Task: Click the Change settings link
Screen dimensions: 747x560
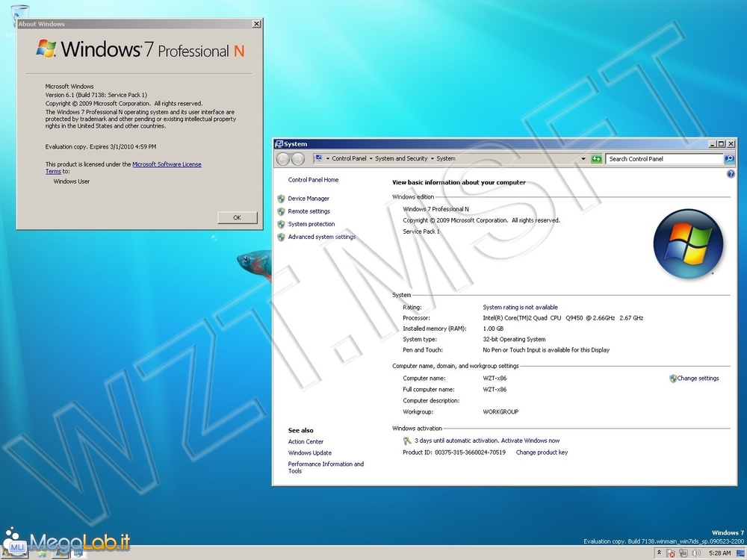Action: click(698, 379)
